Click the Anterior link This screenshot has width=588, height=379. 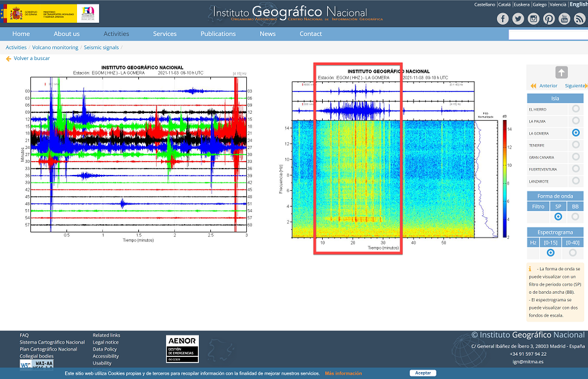coord(548,86)
